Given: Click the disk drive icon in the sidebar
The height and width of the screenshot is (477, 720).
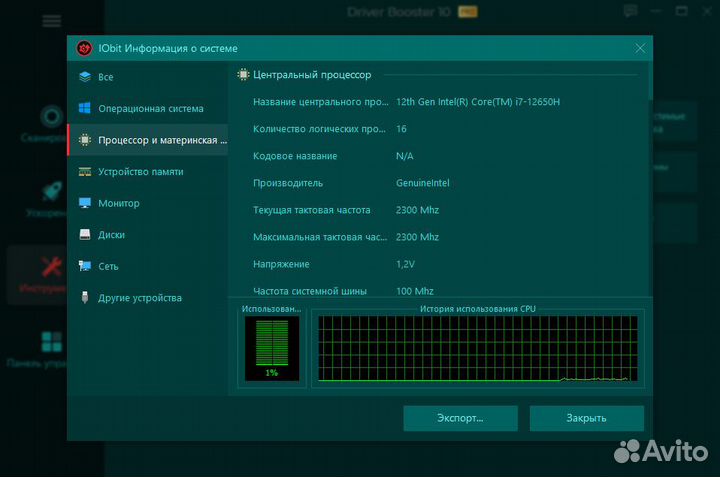Looking at the screenshot, I should [x=85, y=235].
